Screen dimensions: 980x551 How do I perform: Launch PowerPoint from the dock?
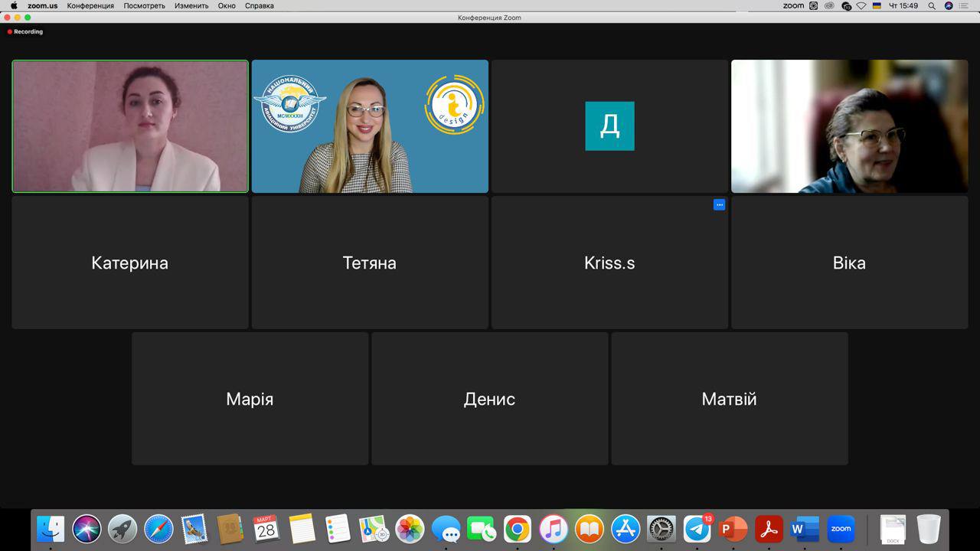click(x=733, y=529)
